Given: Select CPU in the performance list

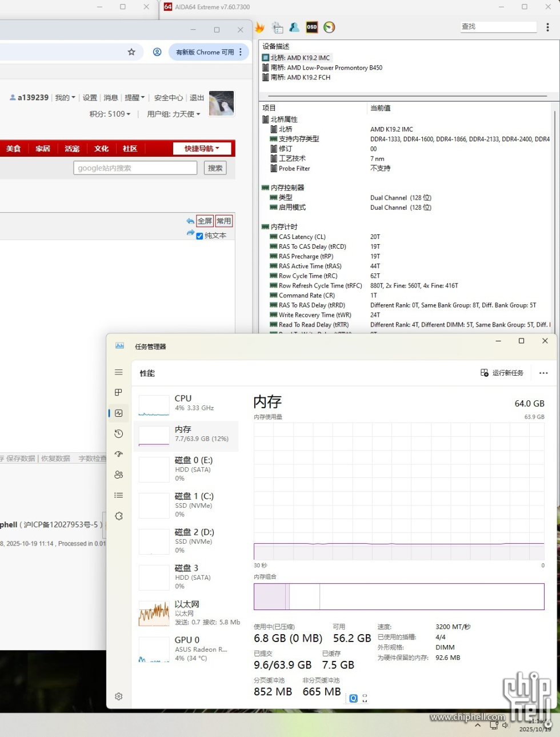Looking at the screenshot, I should pyautogui.click(x=186, y=403).
